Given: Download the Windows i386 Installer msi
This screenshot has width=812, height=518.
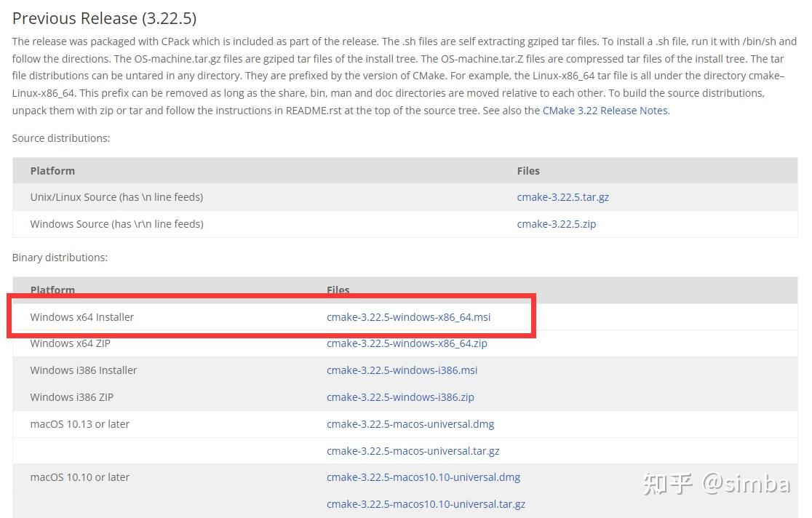Looking at the screenshot, I should point(402,370).
